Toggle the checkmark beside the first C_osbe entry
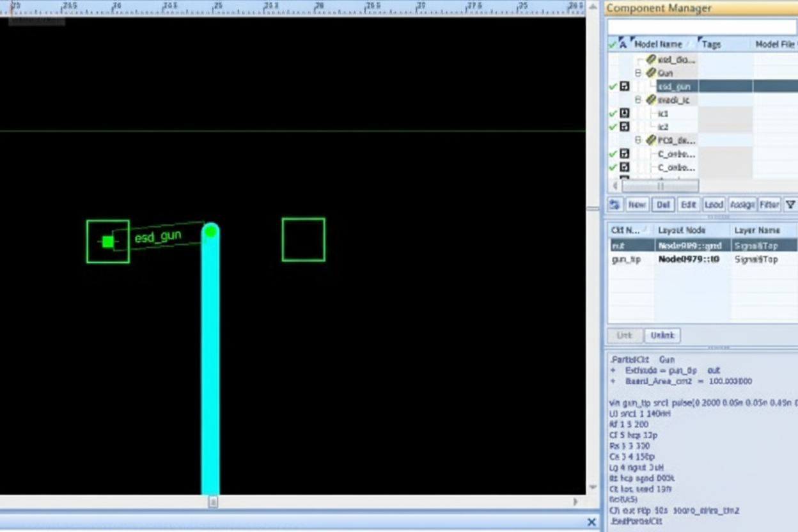Screen dimensions: 798x532 (613, 153)
